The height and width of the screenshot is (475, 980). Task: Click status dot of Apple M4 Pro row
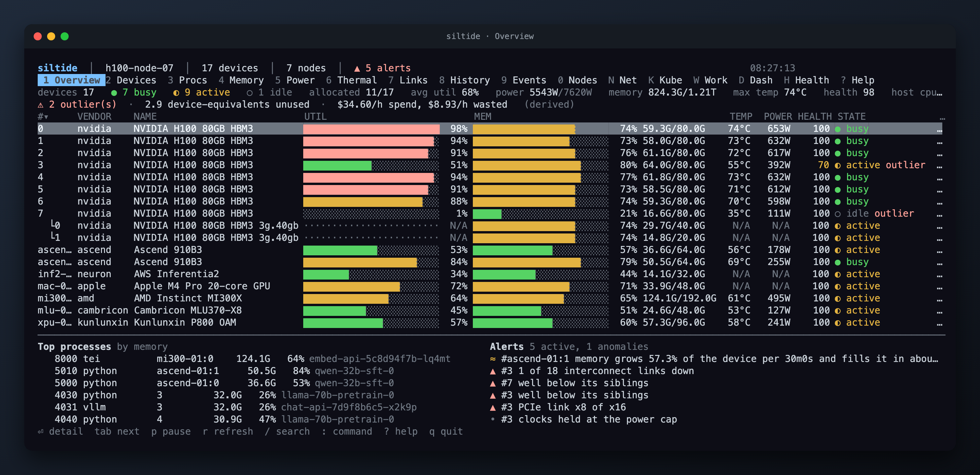click(838, 286)
